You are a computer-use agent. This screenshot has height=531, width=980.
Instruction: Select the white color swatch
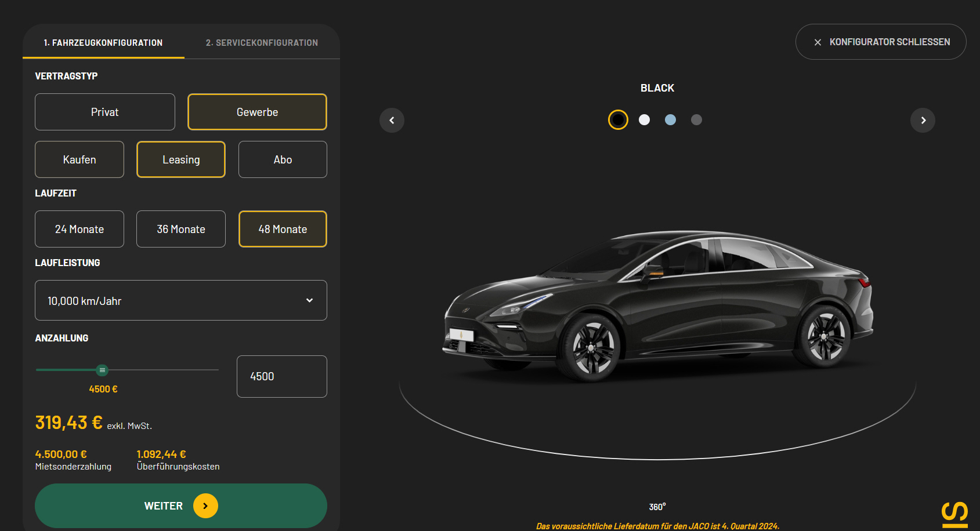[x=644, y=120]
